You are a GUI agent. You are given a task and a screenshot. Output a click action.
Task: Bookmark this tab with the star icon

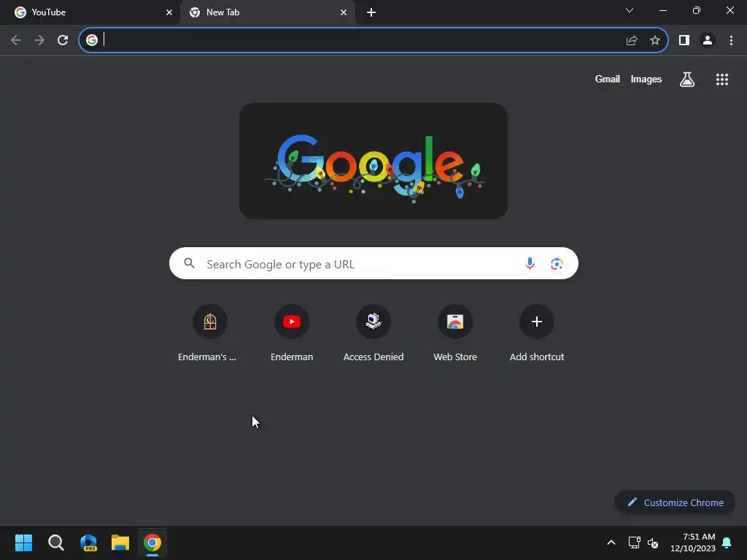[654, 41]
